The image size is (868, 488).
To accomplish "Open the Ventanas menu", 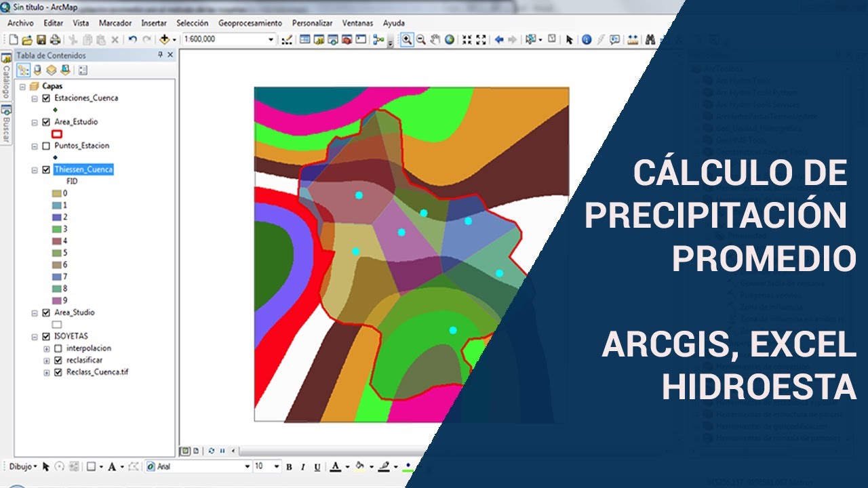I will pos(357,23).
